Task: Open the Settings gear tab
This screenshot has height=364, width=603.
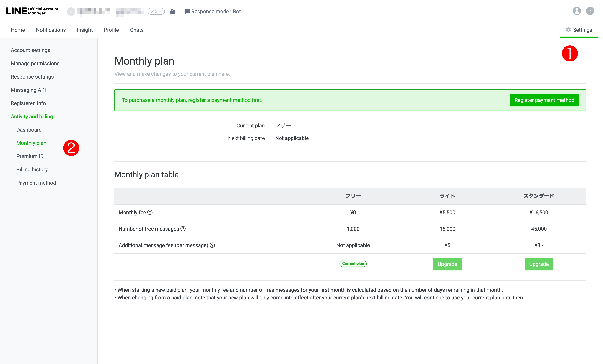Action: (579, 30)
